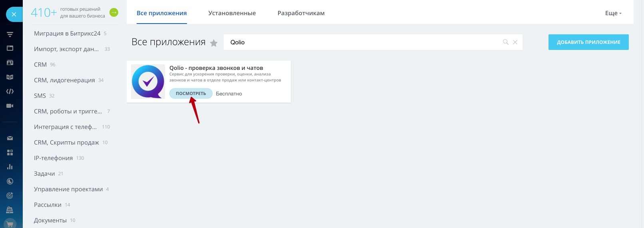
Task: Click the Qolio app logo thumbnail
Action: 148,81
